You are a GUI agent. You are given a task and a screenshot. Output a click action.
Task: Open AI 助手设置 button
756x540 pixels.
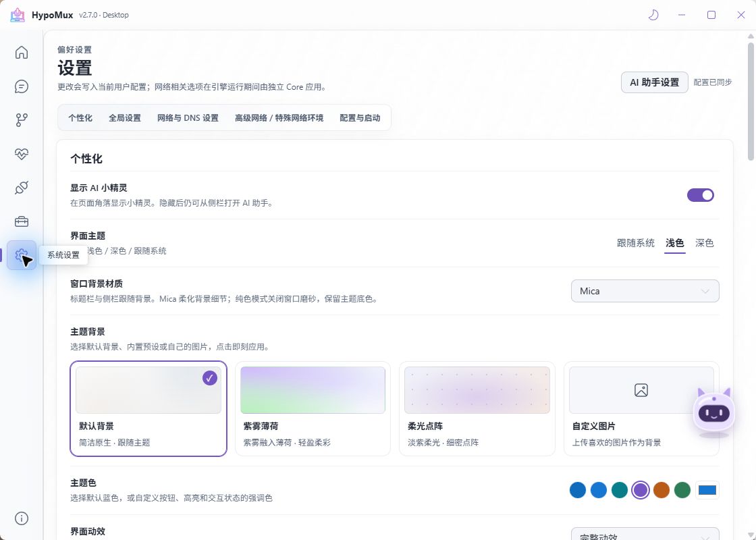654,82
